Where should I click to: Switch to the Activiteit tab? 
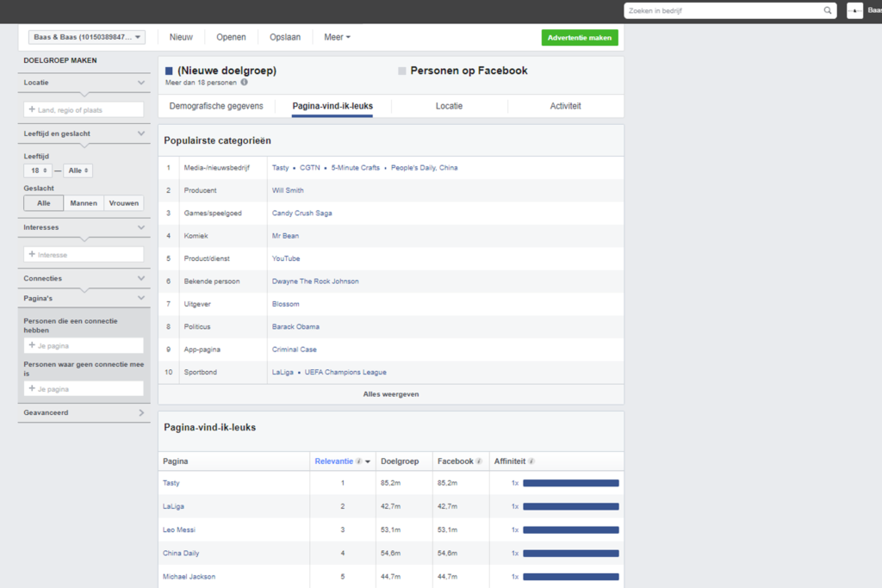click(x=565, y=106)
